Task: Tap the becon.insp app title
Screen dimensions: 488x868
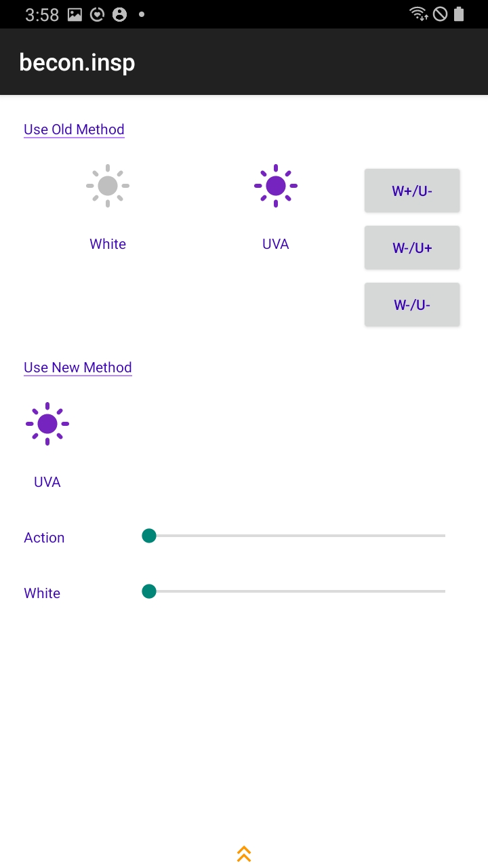Action: [x=77, y=62]
